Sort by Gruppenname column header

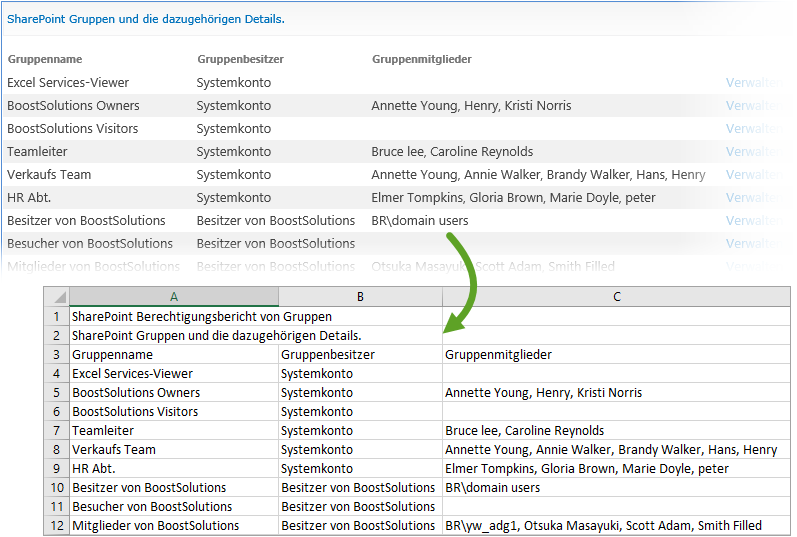[x=45, y=59]
